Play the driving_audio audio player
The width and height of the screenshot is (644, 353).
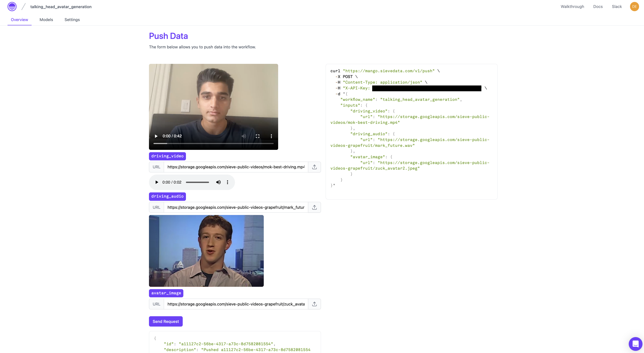pos(156,182)
